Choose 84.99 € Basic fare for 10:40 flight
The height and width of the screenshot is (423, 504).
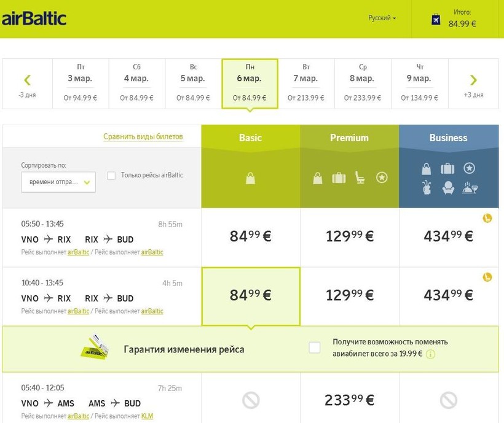click(x=251, y=296)
